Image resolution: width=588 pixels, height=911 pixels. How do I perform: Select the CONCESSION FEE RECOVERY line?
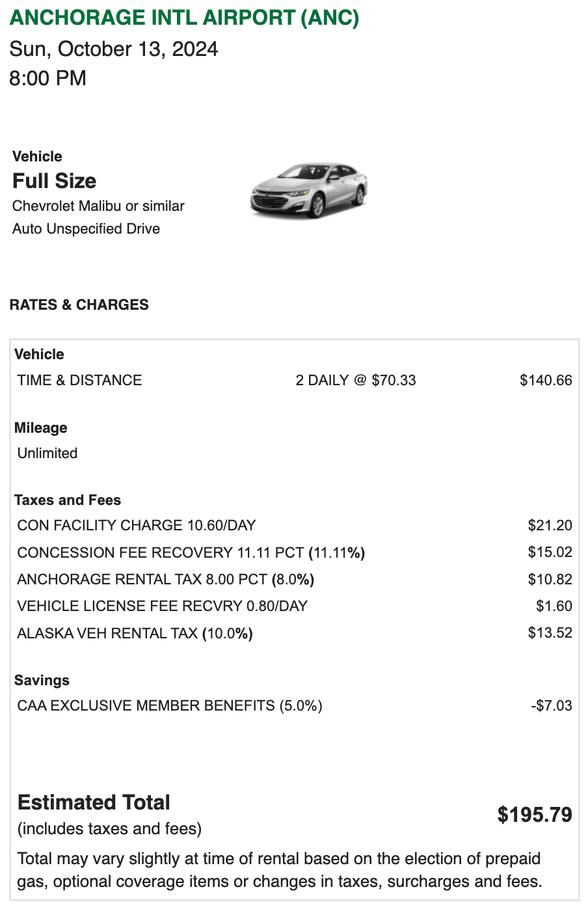tap(191, 553)
